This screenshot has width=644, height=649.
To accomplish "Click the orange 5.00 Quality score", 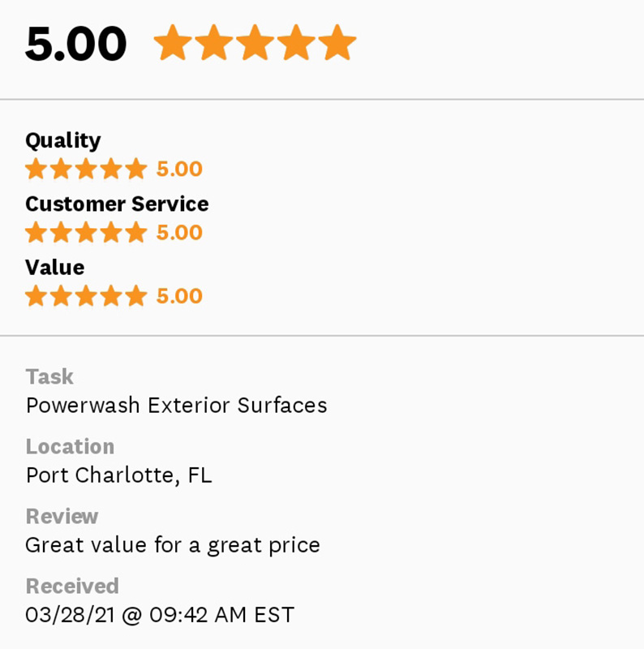I will click(179, 169).
